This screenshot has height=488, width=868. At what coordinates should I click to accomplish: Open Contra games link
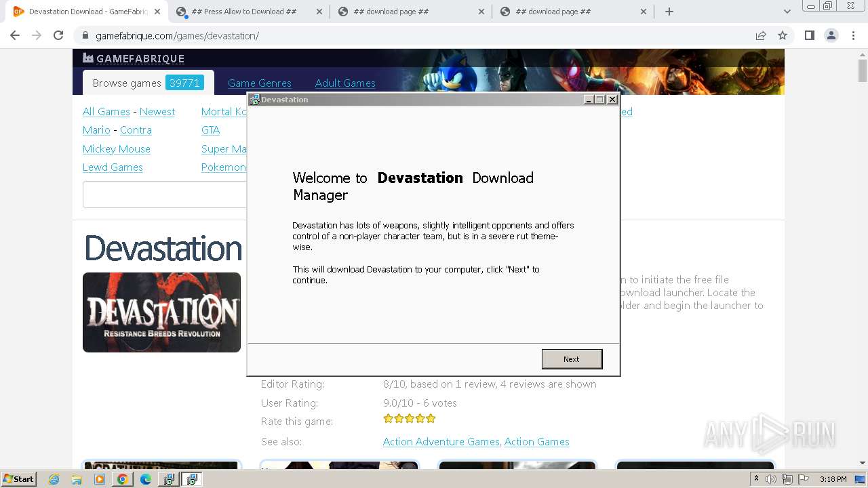pos(136,130)
